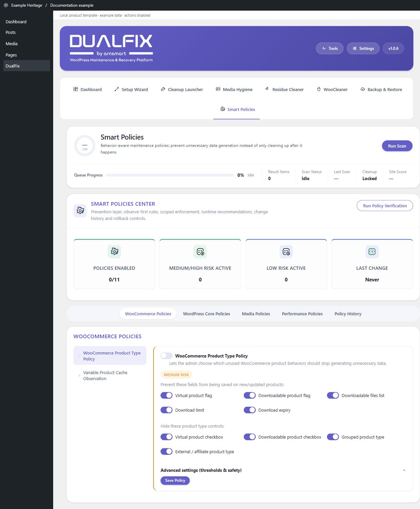This screenshot has width=420, height=509.
Task: Open Posts in the left admin sidebar
Action: tap(27, 32)
